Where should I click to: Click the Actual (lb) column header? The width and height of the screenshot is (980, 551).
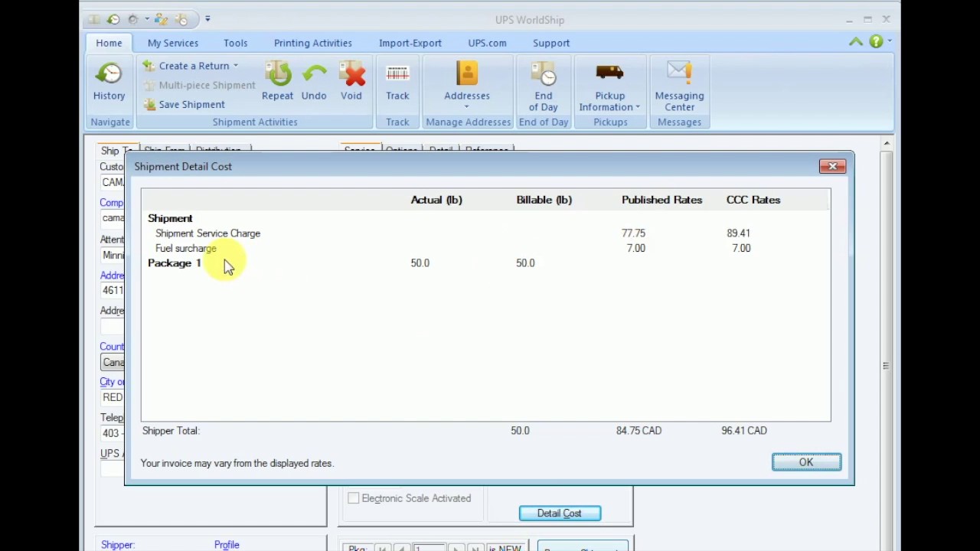click(x=436, y=200)
